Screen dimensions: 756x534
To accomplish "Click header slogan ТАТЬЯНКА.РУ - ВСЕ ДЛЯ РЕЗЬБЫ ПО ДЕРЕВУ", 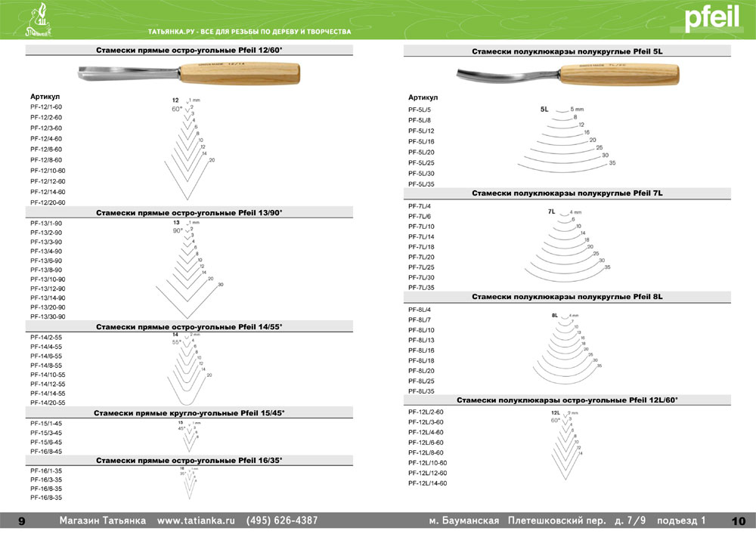I will [249, 32].
